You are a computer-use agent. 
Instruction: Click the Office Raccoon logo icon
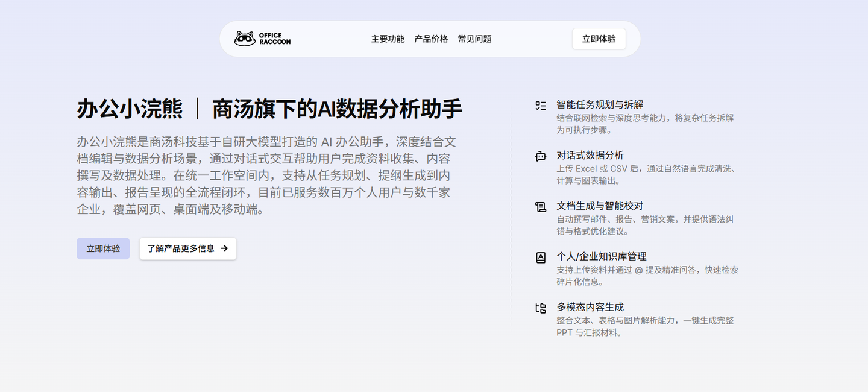coord(245,39)
